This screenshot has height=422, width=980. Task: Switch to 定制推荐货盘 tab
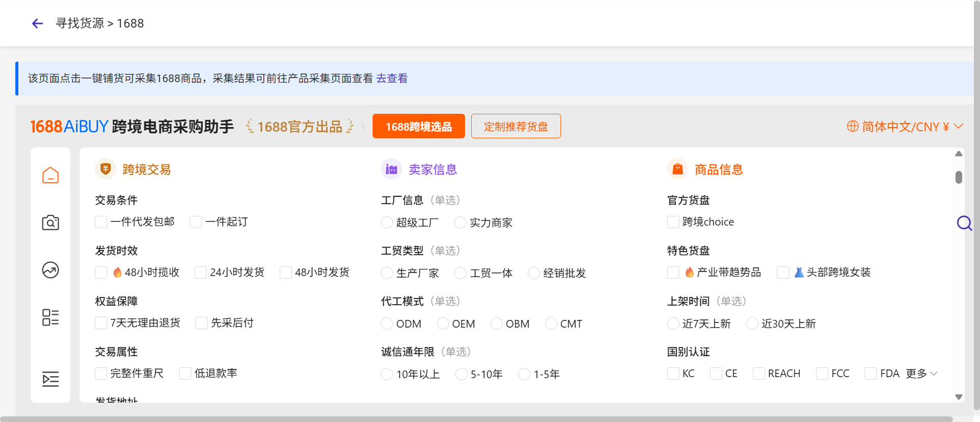click(x=516, y=126)
